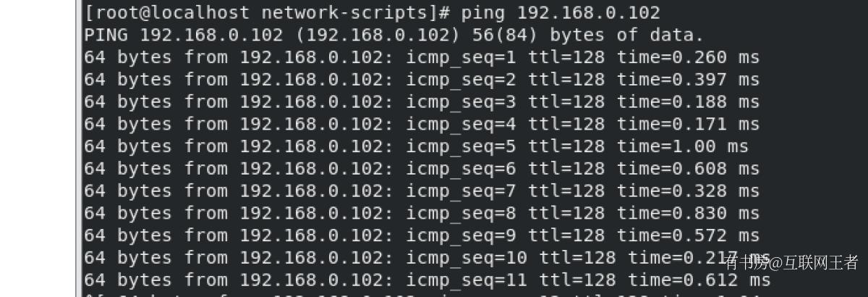Click the time=1.00 ms value
The width and height of the screenshot is (868, 297).
pos(682,147)
